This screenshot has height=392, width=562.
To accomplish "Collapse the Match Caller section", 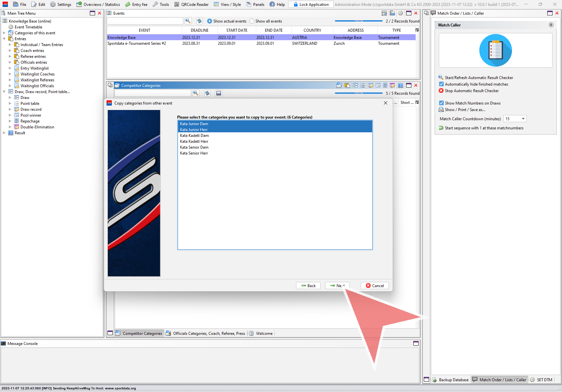I will pos(551,25).
